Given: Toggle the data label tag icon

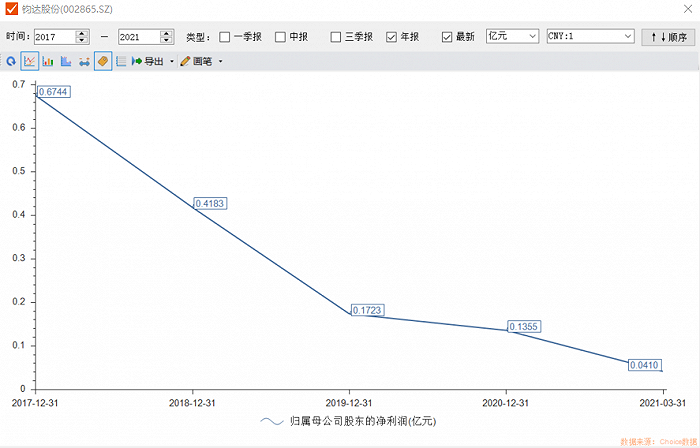Looking at the screenshot, I should click(x=103, y=61).
